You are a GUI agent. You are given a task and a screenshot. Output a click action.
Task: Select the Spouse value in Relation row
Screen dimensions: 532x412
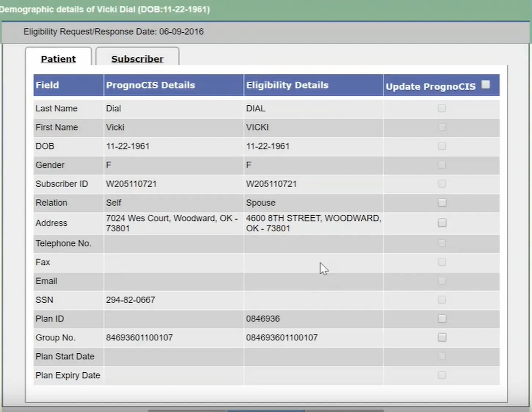coord(260,202)
